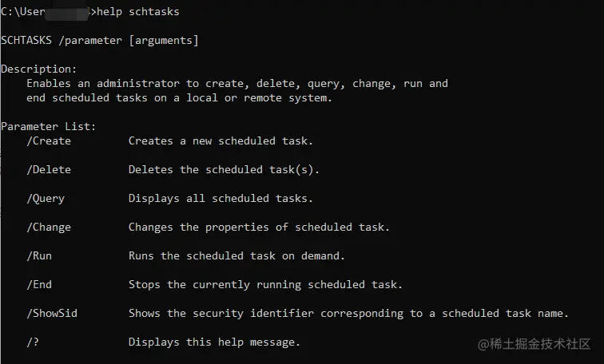Click the watermark text in bottom corner
The height and width of the screenshot is (364, 604).
coord(534,344)
